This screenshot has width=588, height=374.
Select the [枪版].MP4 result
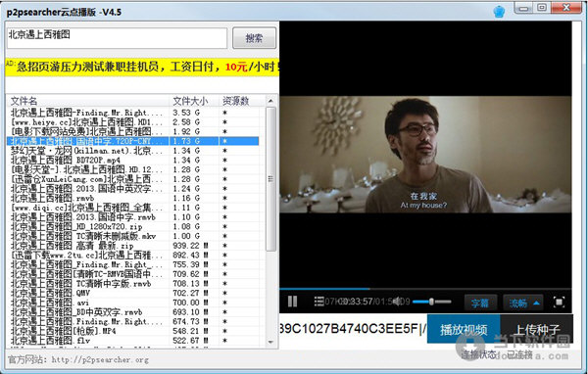[132, 331]
